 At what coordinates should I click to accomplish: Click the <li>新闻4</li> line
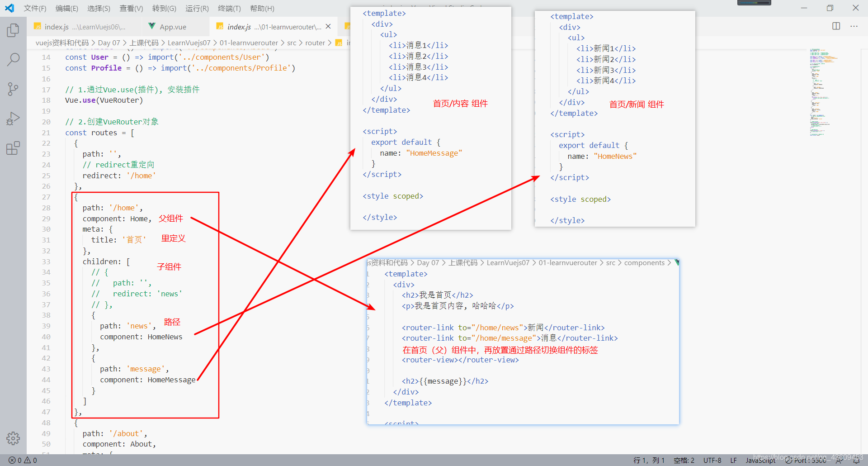coord(606,81)
